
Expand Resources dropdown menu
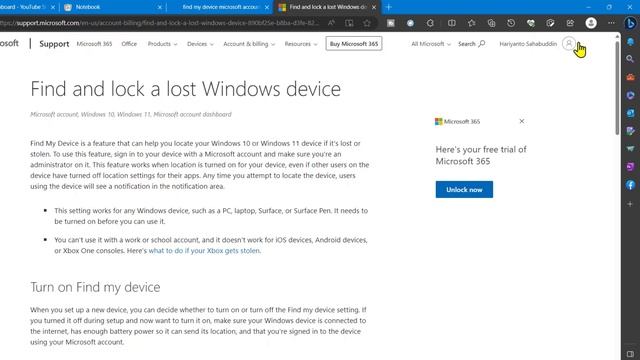click(301, 44)
